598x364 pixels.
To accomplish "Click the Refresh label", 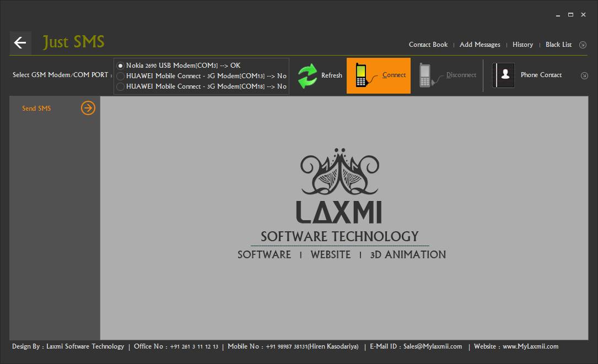I will pos(331,75).
